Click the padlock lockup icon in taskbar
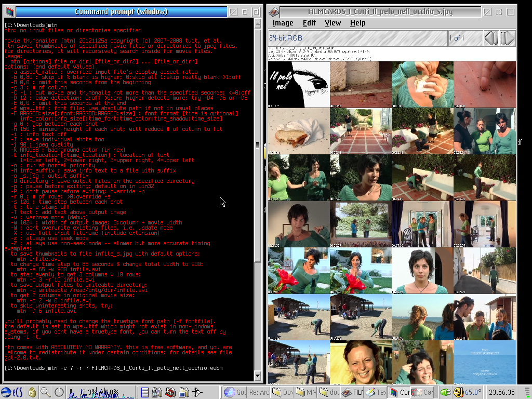Viewport: 532px width, 399px height. pos(32,392)
